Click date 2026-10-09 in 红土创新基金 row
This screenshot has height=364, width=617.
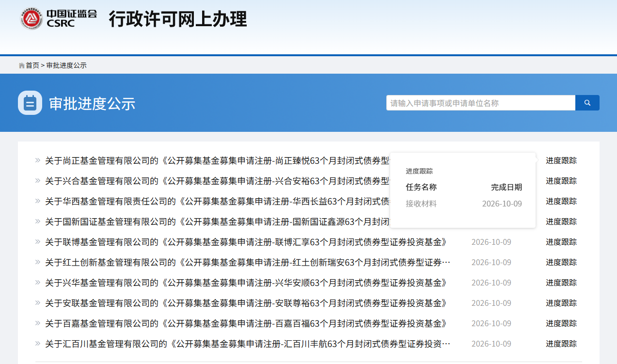(491, 262)
